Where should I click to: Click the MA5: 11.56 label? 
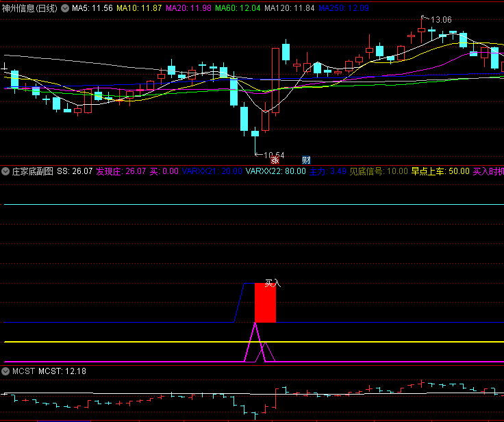coord(92,8)
